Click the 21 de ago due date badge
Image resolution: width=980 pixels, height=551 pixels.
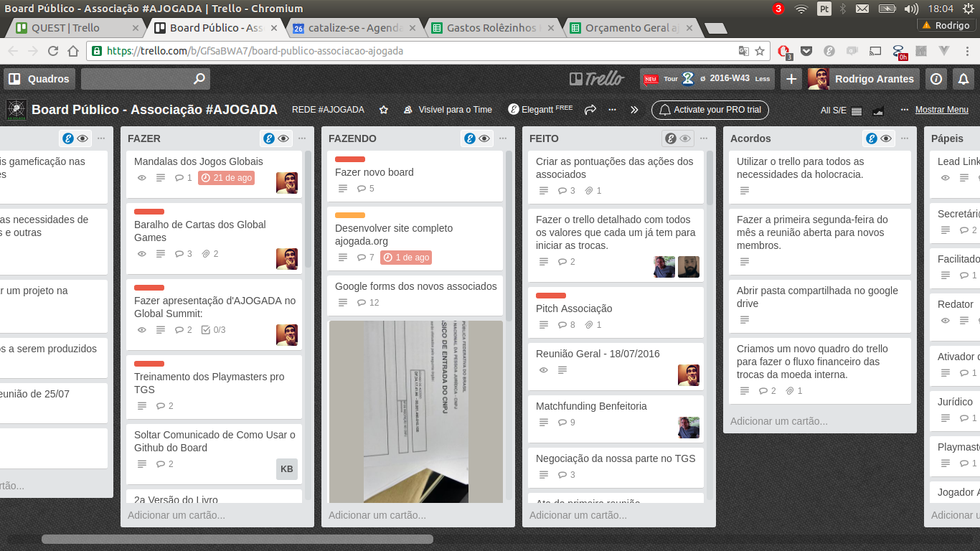[226, 178]
